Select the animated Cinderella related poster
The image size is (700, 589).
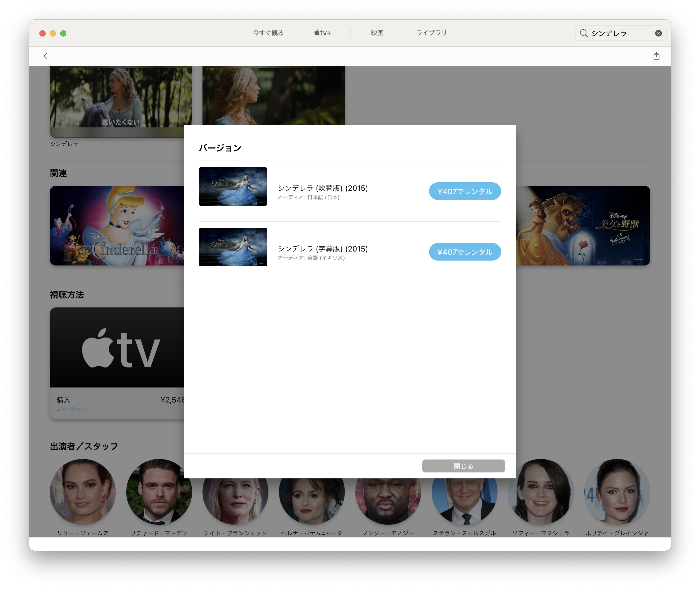point(117,226)
